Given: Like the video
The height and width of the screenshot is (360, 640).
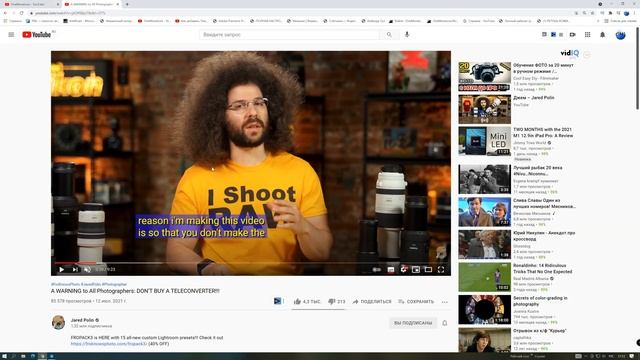Looking at the screenshot, I should pos(307,302).
